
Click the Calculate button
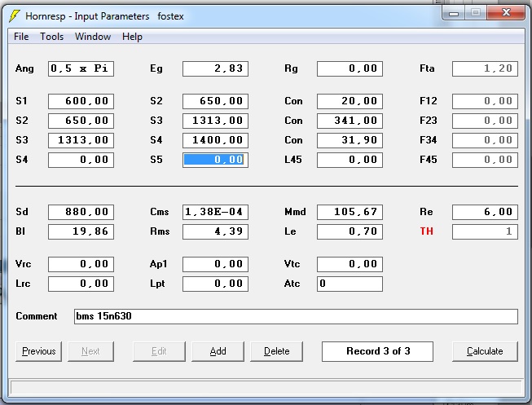coord(485,351)
